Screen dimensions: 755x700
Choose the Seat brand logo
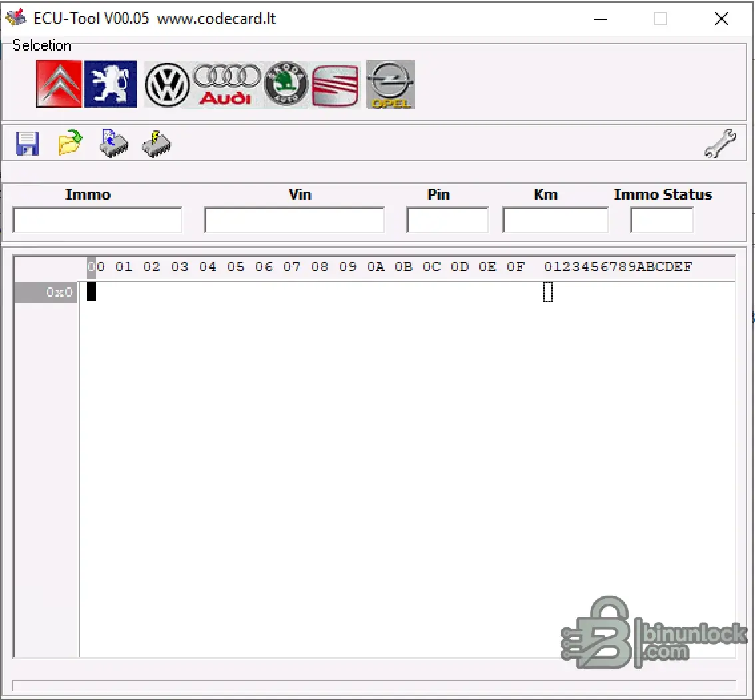336,85
